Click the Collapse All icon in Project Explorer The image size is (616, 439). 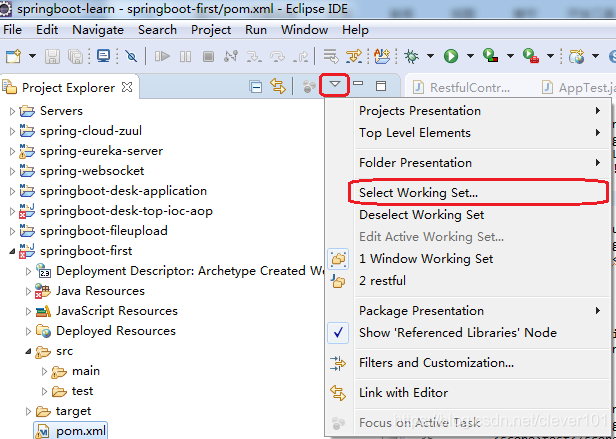(256, 86)
